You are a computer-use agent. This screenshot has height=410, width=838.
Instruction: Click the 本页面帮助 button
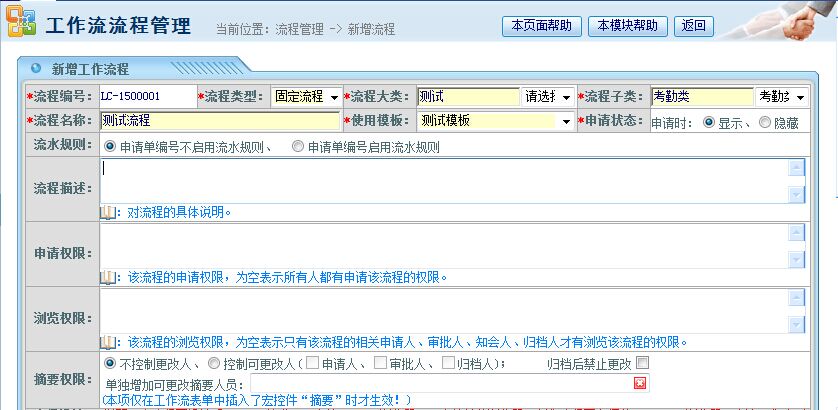(x=541, y=25)
